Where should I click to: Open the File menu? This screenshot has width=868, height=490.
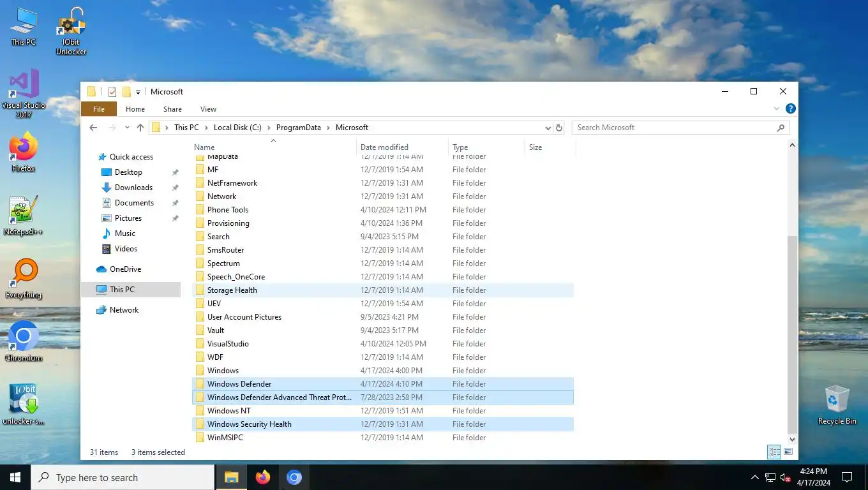click(x=99, y=109)
